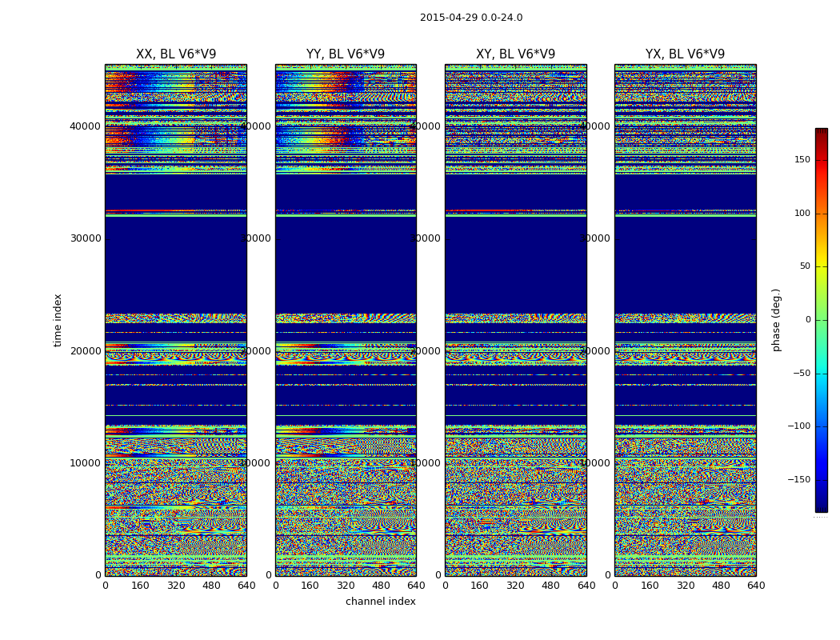Click the phase colorbar gradient
840x640 pixels.
(x=821, y=320)
